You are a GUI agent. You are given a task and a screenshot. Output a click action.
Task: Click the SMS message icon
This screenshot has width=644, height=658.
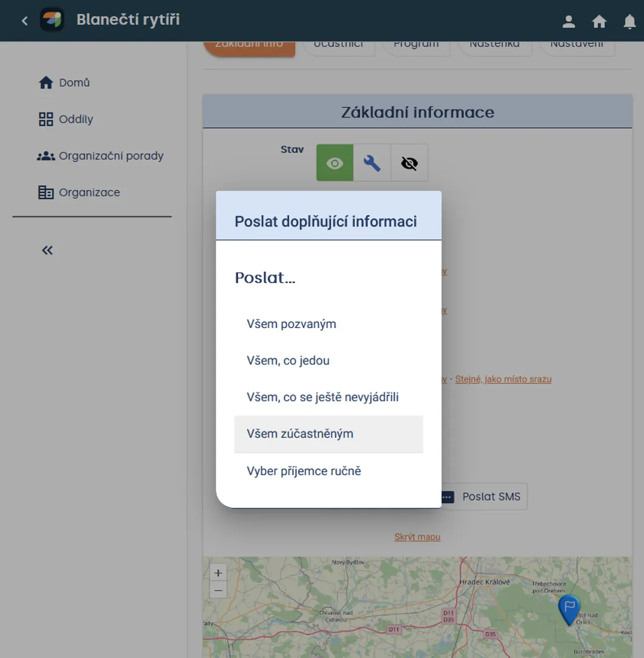pyautogui.click(x=448, y=497)
